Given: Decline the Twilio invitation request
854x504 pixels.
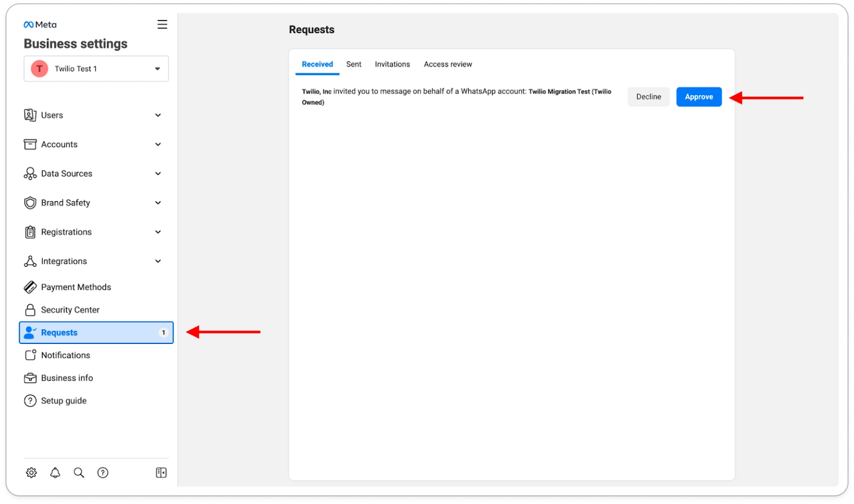Looking at the screenshot, I should pos(648,97).
